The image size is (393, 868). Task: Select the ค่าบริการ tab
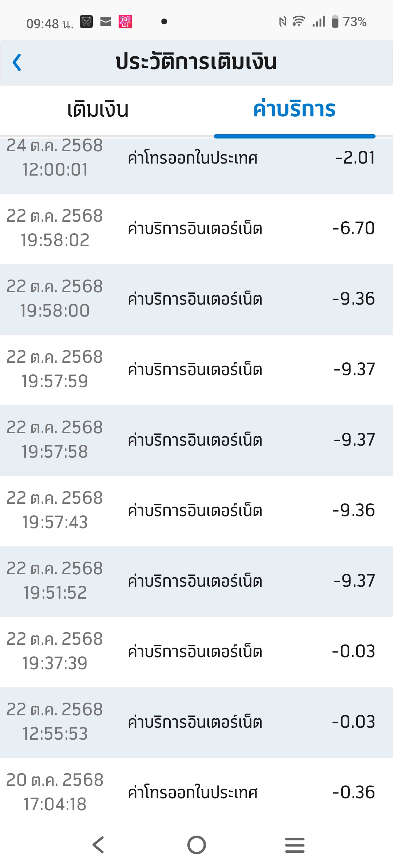click(x=294, y=110)
